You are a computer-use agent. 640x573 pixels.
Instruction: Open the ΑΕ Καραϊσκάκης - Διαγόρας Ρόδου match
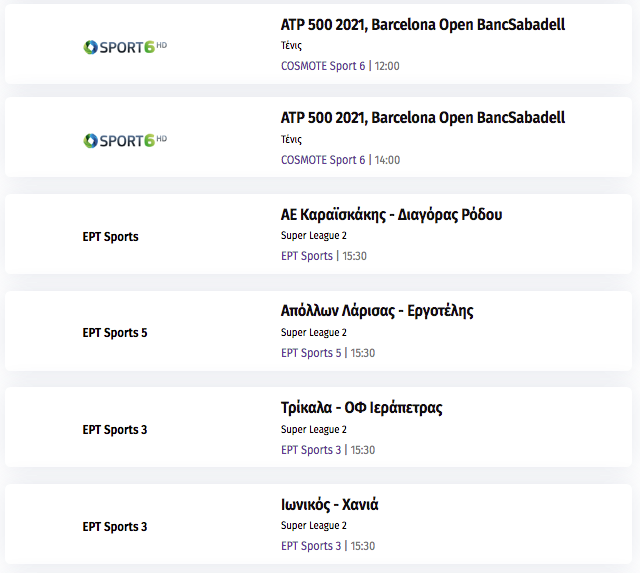coord(391,215)
